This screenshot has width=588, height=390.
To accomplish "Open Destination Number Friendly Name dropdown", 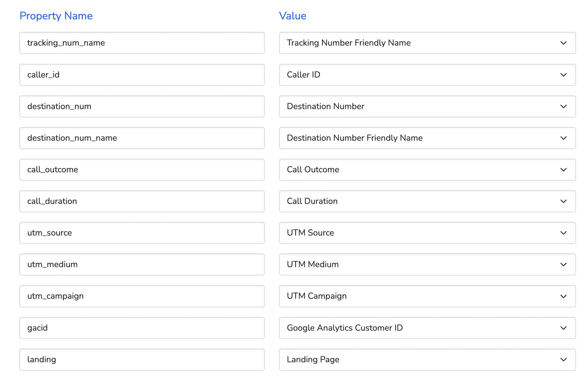I will click(427, 138).
